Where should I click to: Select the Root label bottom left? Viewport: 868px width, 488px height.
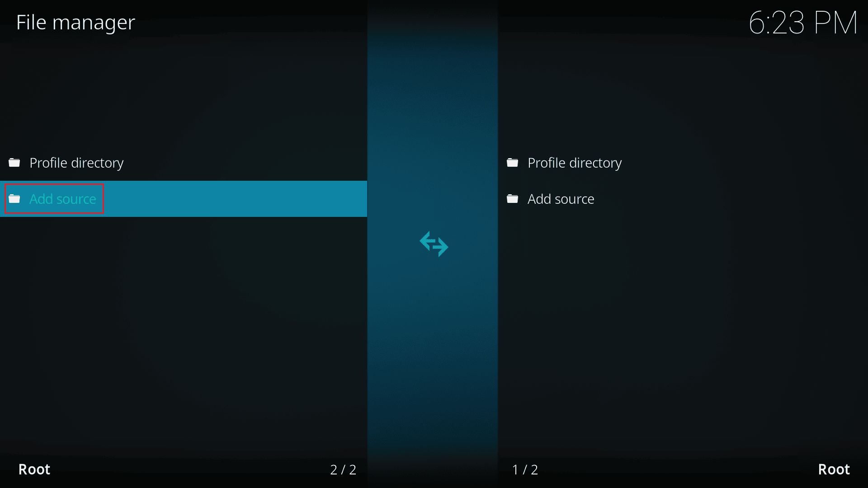34,469
